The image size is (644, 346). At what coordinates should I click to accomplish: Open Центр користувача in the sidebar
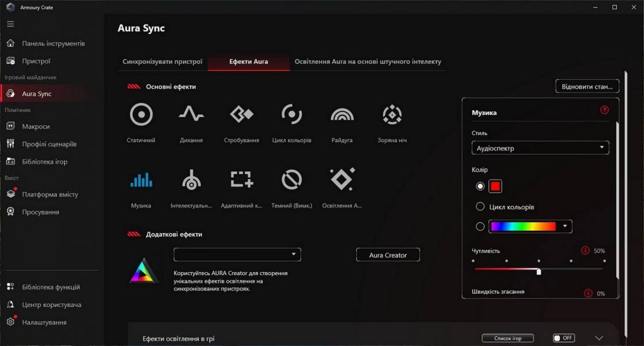52,304
